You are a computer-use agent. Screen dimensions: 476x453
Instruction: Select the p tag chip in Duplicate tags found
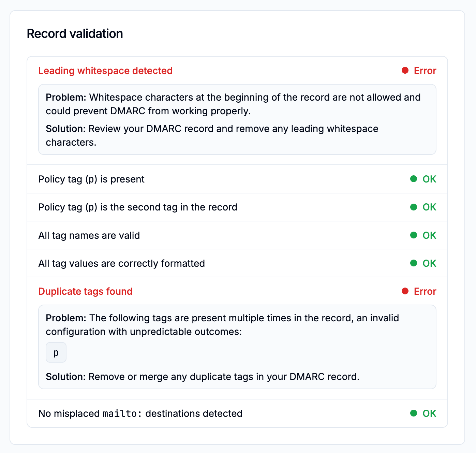point(56,352)
